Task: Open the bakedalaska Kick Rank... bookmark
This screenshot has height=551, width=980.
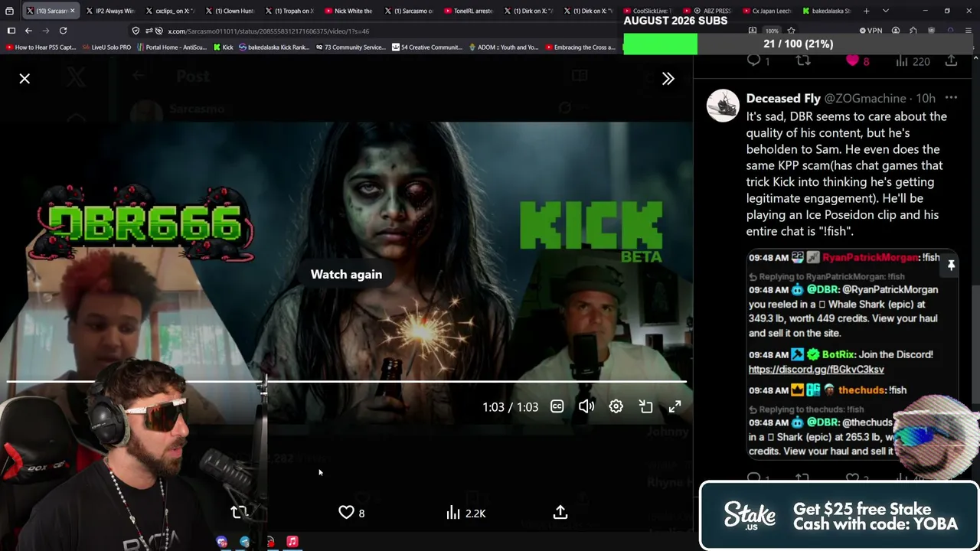Action: [x=274, y=47]
